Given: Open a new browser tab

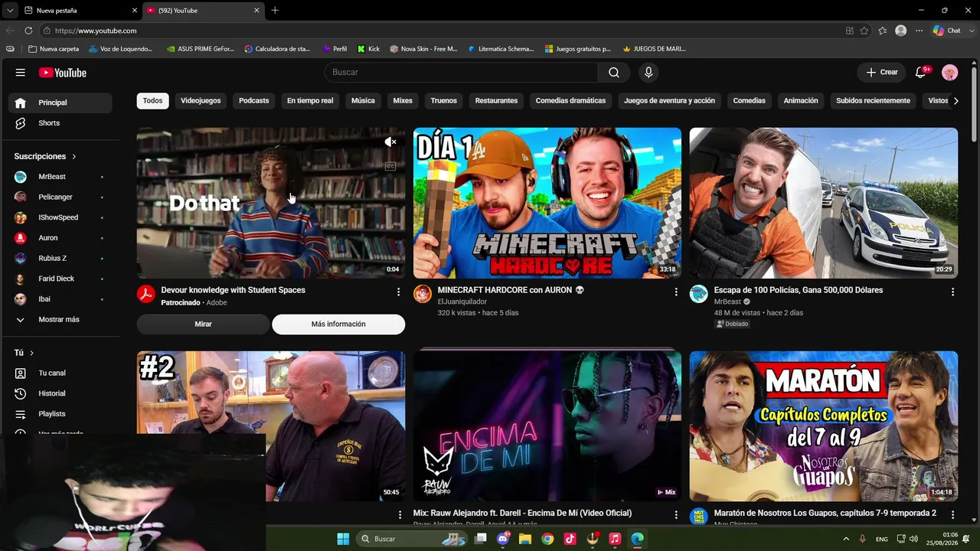Looking at the screenshot, I should [x=275, y=10].
